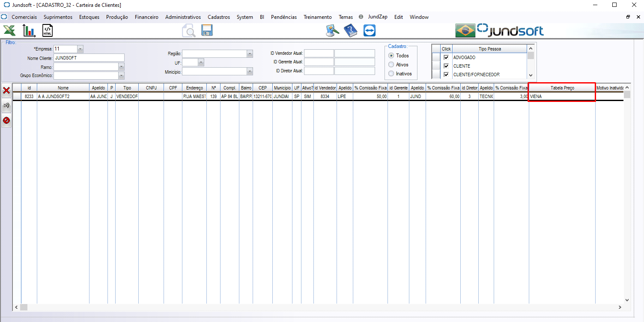Click the Tabela Preço column header
Image resolution: width=644 pixels, height=322 pixels.
(x=562, y=87)
